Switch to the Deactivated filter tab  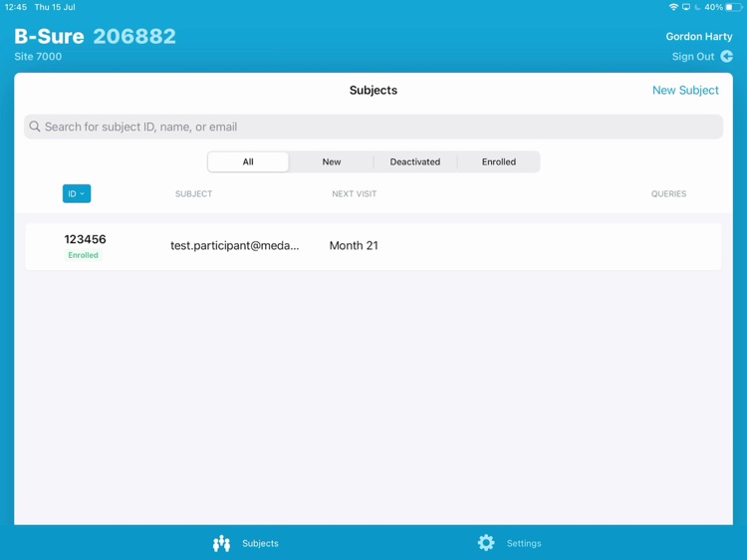(x=415, y=162)
